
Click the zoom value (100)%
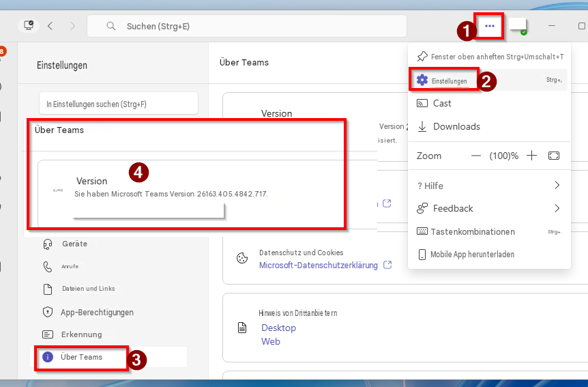(503, 156)
